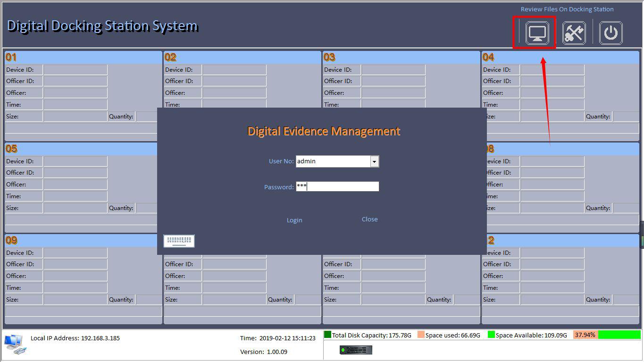Click the disk drive icon in status bar
Image resolution: width=644 pixels, height=362 pixels.
[x=356, y=350]
